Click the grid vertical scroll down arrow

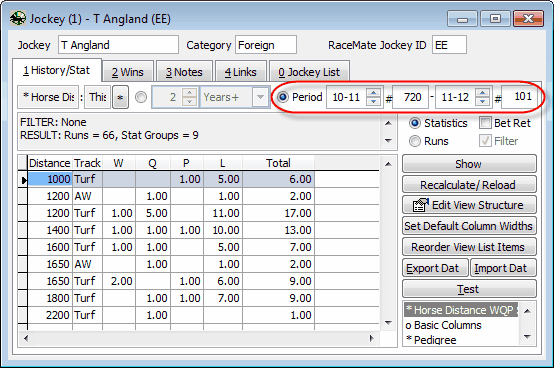tap(388, 322)
